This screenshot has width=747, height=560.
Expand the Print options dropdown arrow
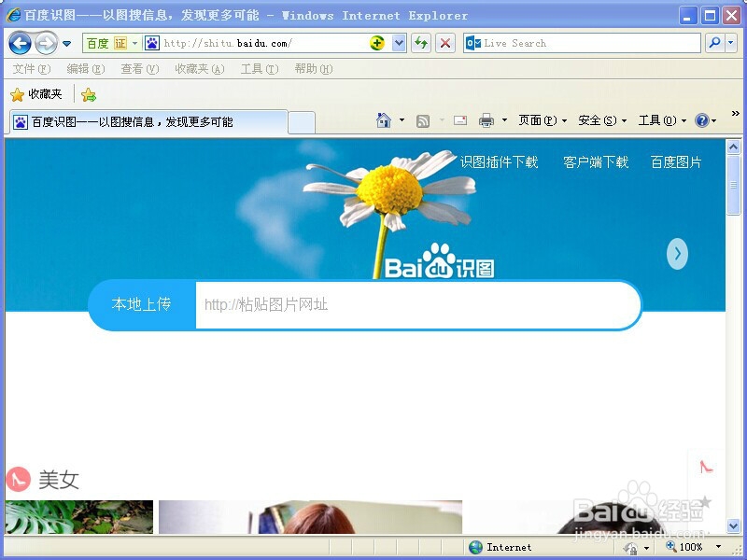(x=504, y=120)
